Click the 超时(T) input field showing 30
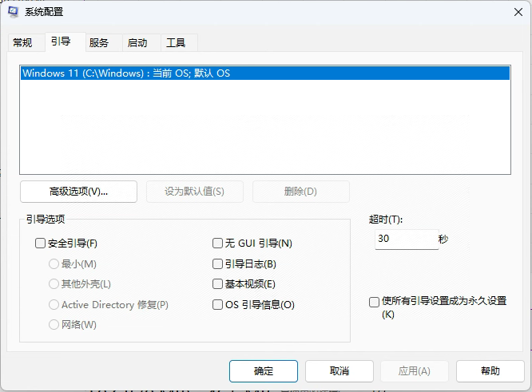This screenshot has height=392, width=532. click(x=407, y=240)
